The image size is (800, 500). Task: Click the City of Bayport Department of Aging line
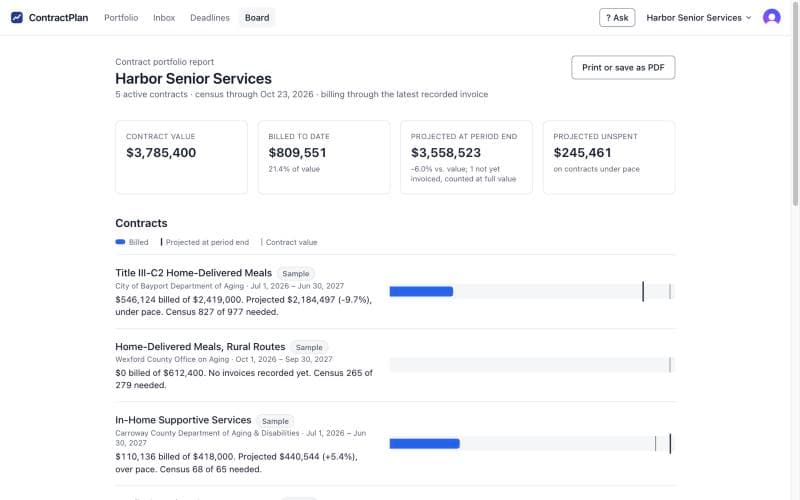[230, 286]
